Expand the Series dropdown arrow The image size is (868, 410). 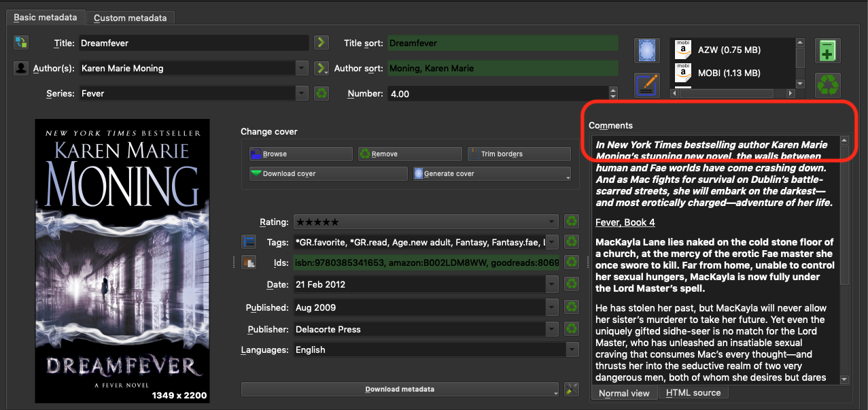click(302, 93)
